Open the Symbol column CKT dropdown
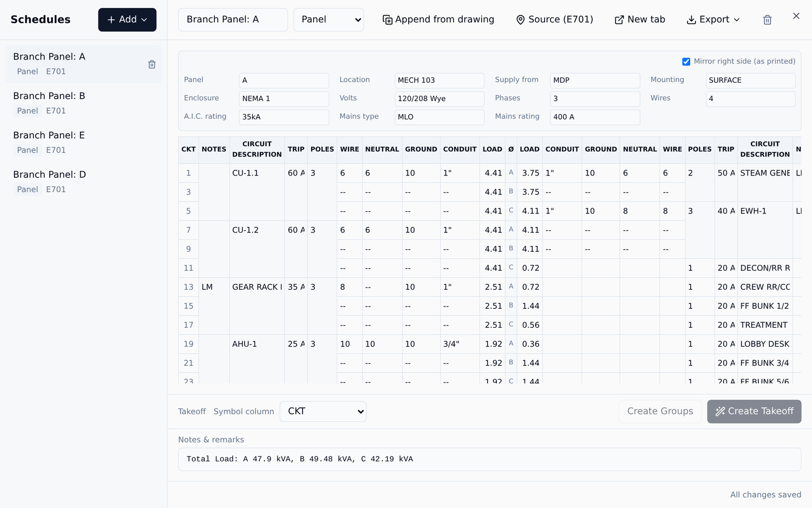812x508 pixels. coord(323,412)
